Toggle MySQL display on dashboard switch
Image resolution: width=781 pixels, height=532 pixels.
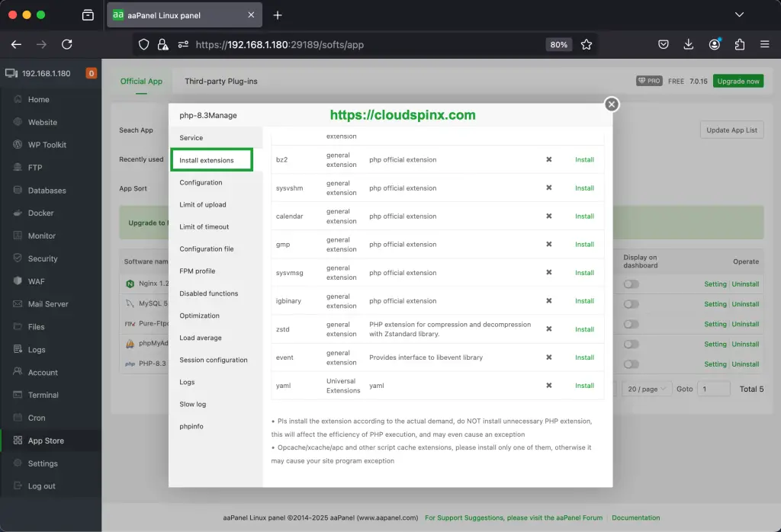coord(631,304)
